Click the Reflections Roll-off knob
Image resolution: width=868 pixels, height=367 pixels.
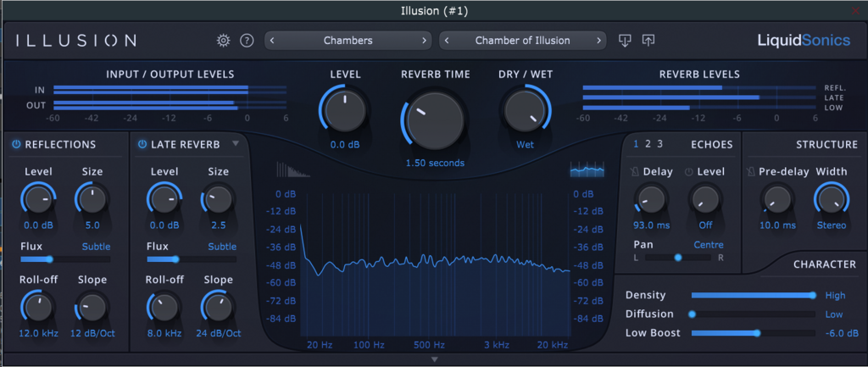click(x=38, y=308)
